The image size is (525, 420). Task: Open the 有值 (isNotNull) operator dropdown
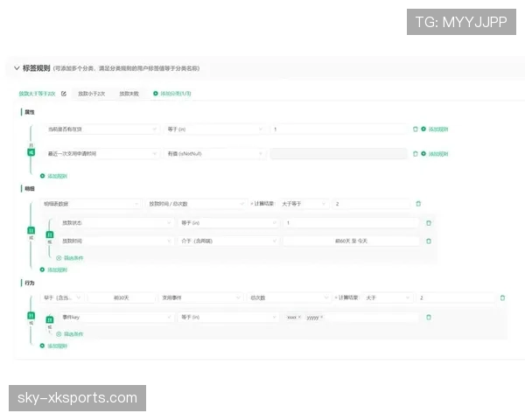[x=214, y=153]
